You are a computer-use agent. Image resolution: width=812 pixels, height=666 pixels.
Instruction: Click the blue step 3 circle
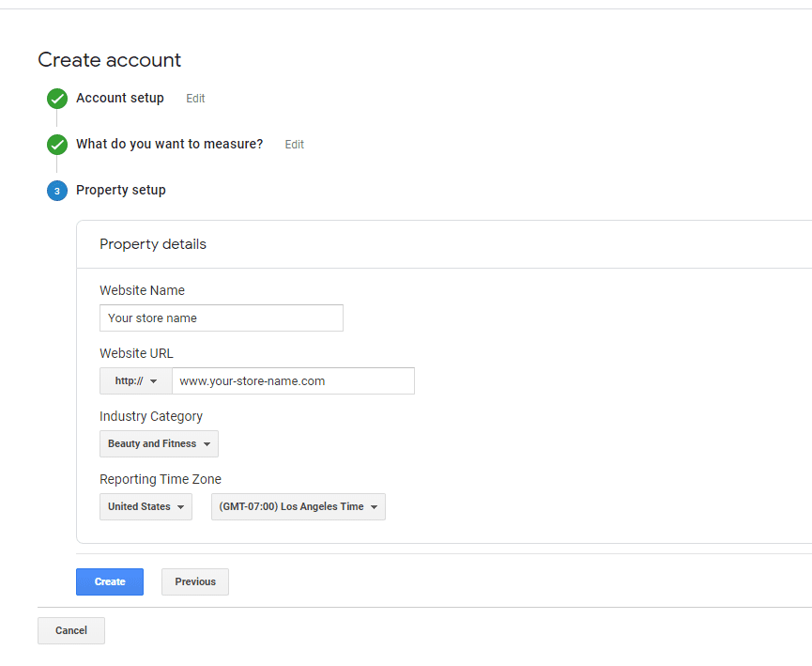[x=57, y=191]
